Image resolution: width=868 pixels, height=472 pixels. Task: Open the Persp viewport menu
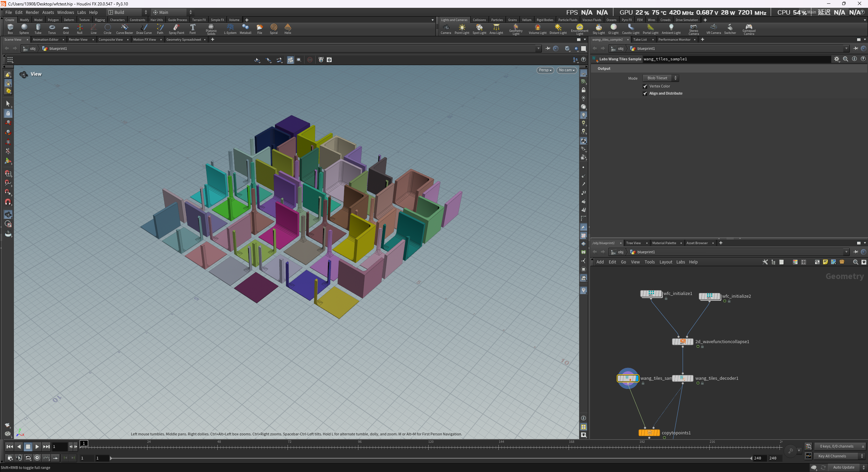click(545, 70)
